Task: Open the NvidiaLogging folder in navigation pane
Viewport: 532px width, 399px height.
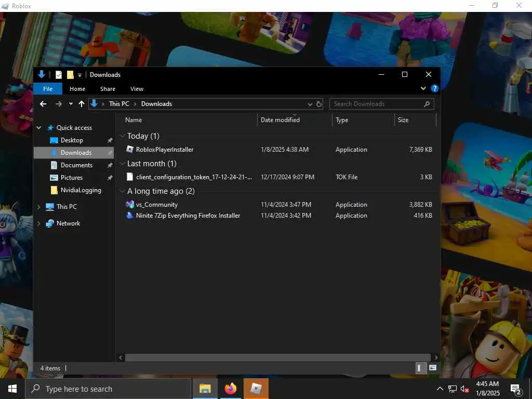Action: pyautogui.click(x=81, y=190)
